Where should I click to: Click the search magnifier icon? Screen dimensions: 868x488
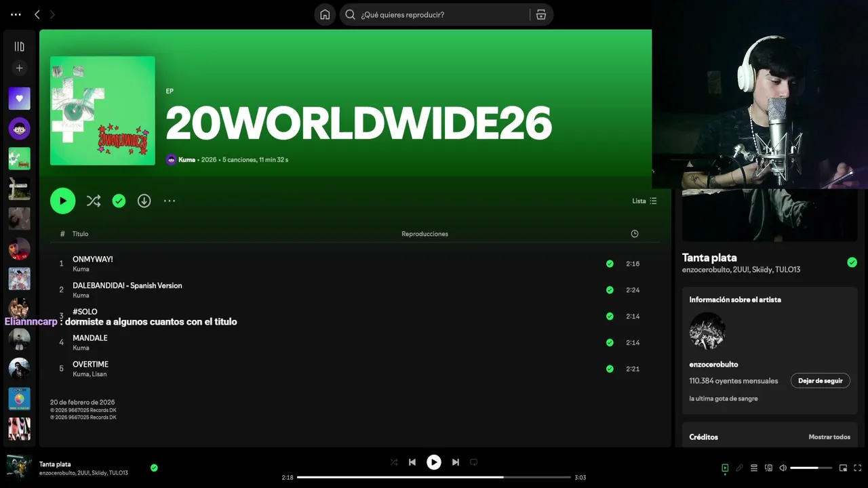pyautogui.click(x=351, y=14)
